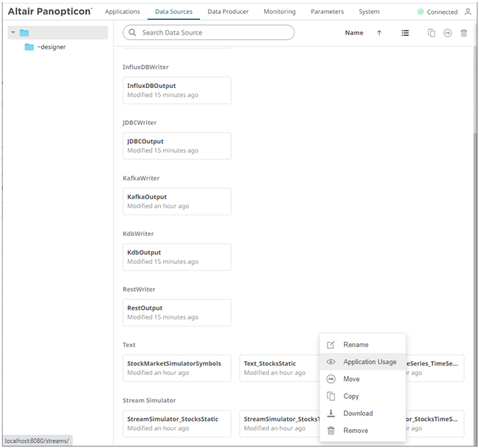
Task: Open the Name sort dropdown
Action: [354, 33]
